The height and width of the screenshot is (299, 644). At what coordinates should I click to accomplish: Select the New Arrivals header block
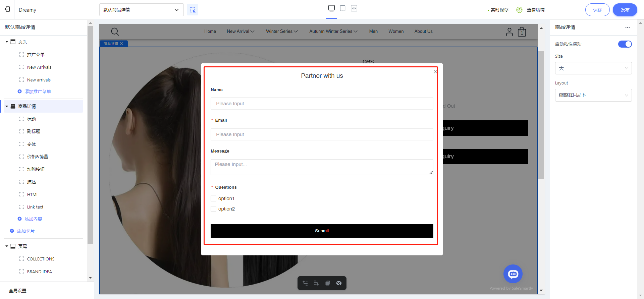click(x=39, y=67)
